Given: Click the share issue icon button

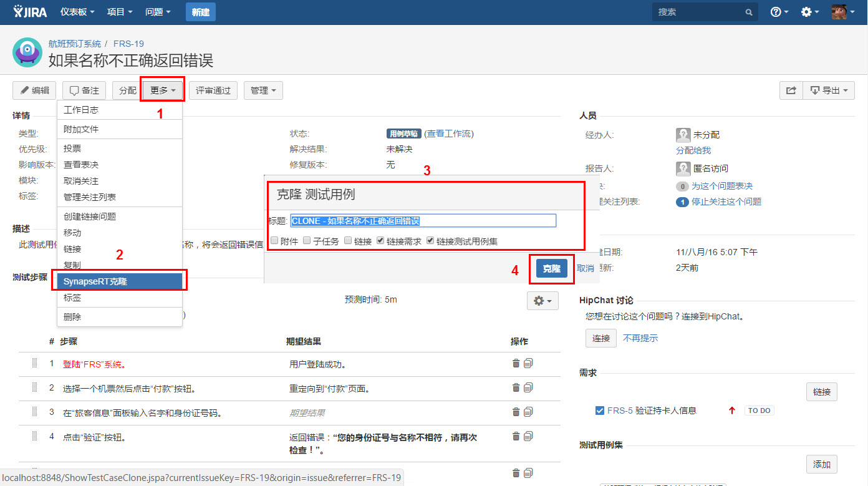Looking at the screenshot, I should pos(791,90).
